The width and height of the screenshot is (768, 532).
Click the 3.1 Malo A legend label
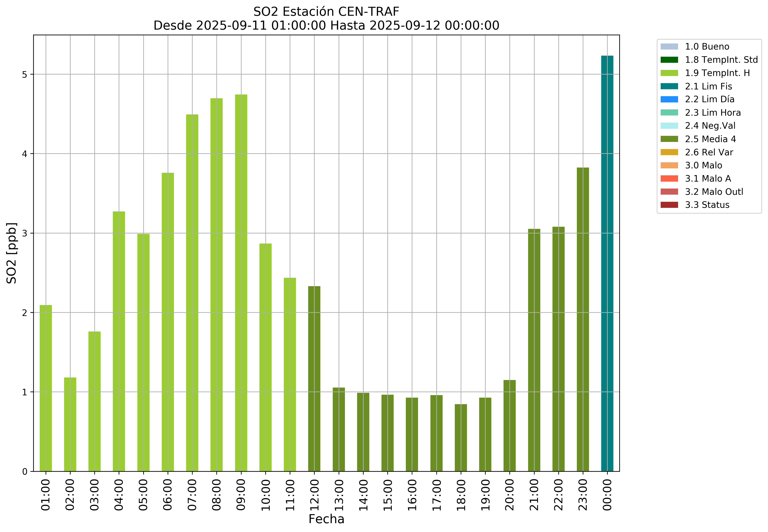tap(708, 179)
